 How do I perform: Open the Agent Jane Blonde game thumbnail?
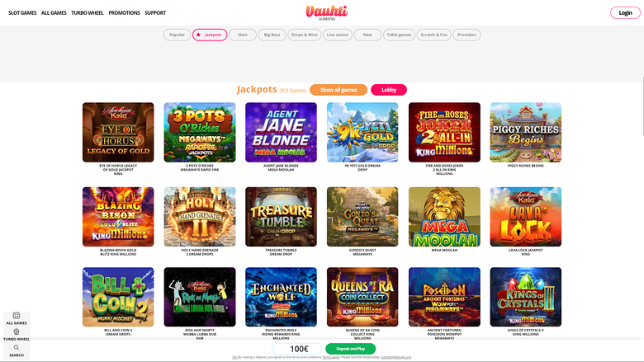(x=281, y=133)
